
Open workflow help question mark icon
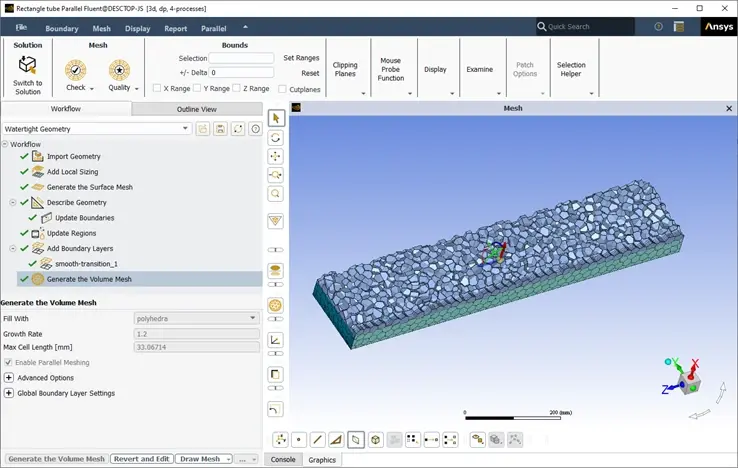(256, 129)
